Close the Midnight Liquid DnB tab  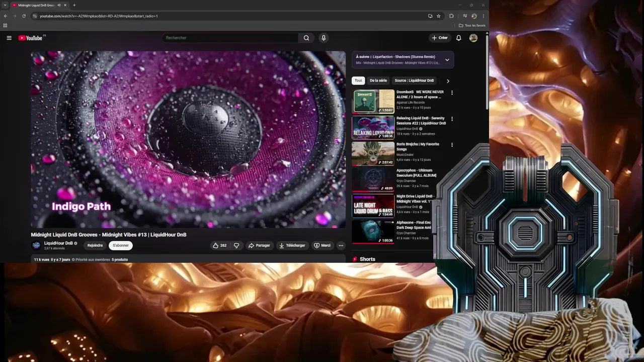click(x=65, y=5)
